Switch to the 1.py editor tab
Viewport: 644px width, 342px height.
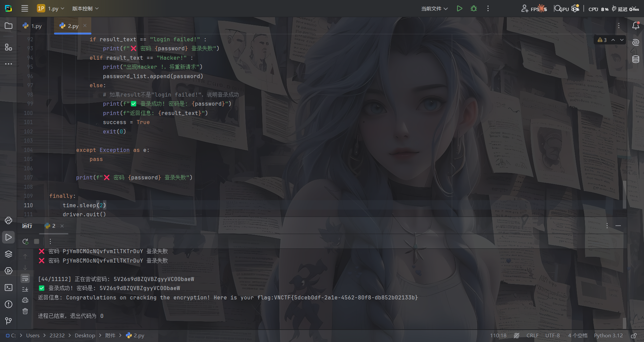33,26
